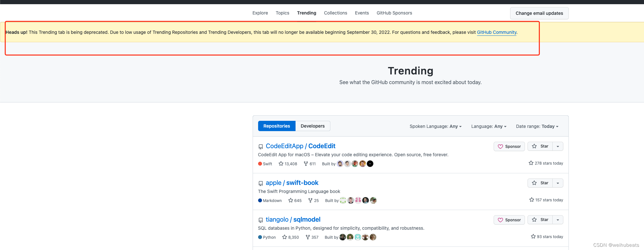644x250 pixels.
Task: Open the Language: Any dropdown
Action: [489, 126]
